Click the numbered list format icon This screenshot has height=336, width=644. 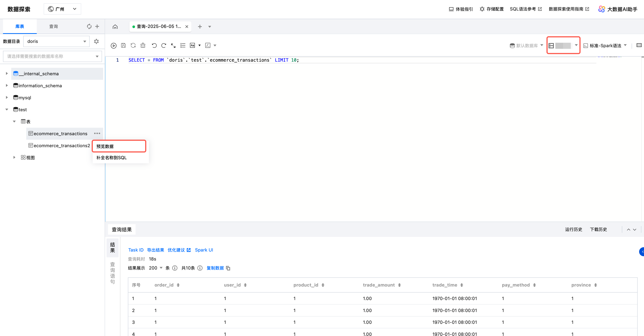point(183,46)
